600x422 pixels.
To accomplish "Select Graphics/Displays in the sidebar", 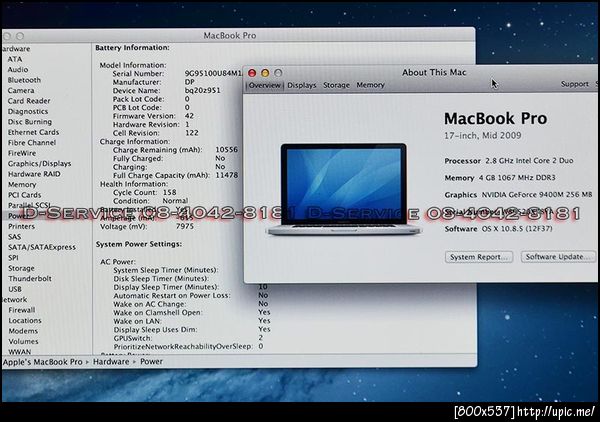I will pos(39,164).
